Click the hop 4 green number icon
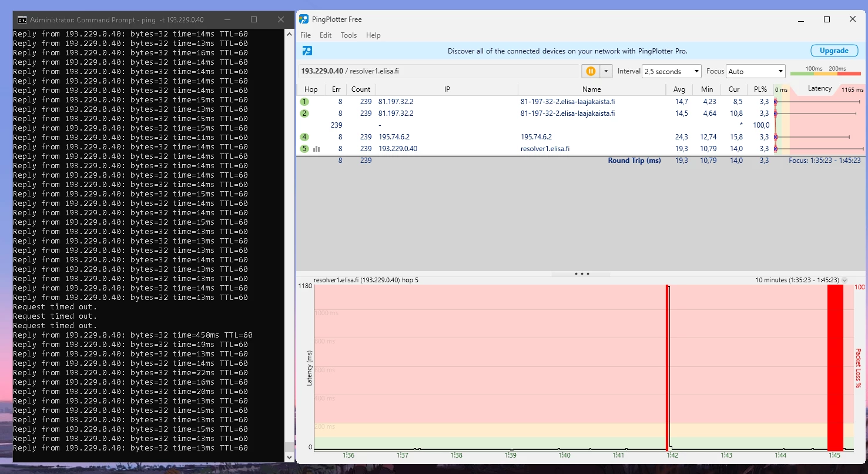The width and height of the screenshot is (868, 474). 304,137
